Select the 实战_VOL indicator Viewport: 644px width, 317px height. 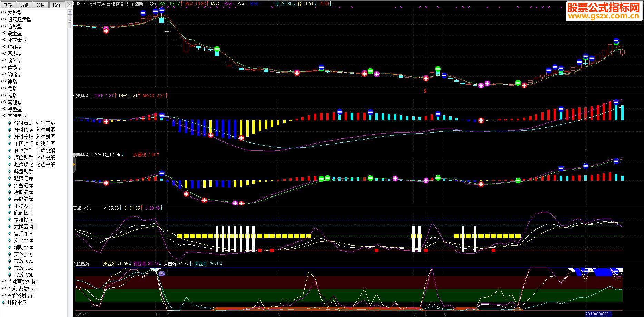[23, 275]
